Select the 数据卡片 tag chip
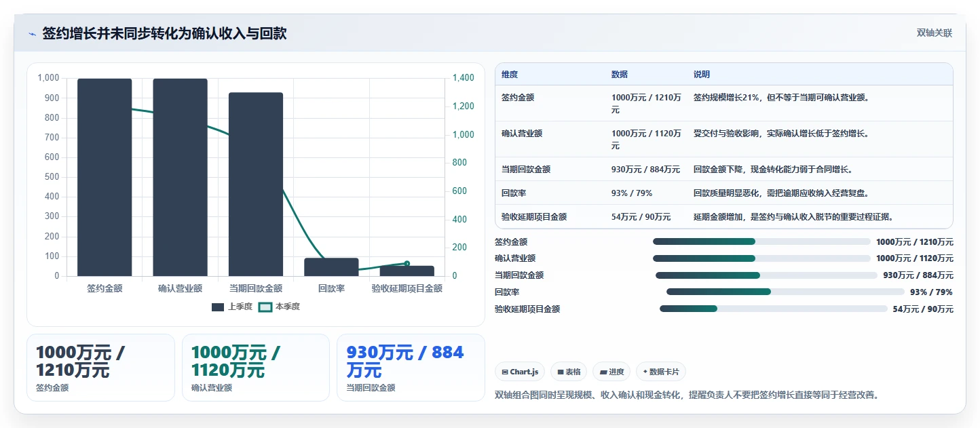Screen dimensions: 980x428 click(660, 372)
